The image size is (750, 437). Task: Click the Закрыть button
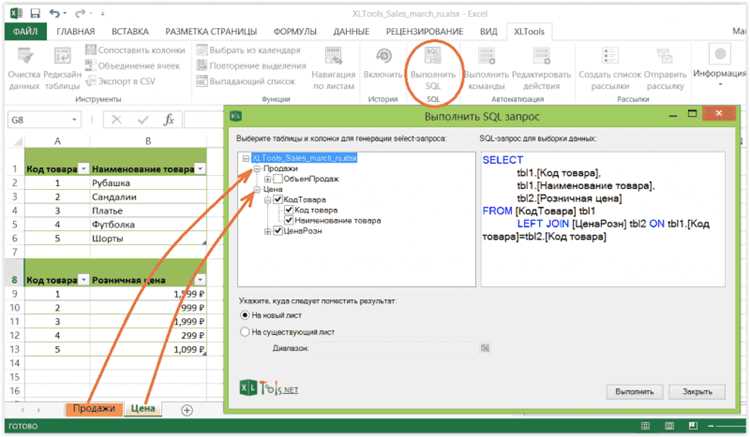697,392
